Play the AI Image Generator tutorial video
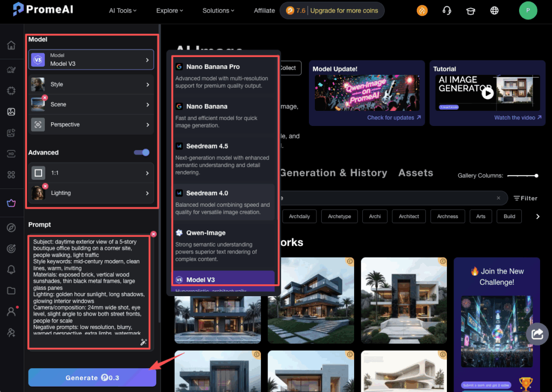Viewport: 552px width, 392px height. pos(487,93)
